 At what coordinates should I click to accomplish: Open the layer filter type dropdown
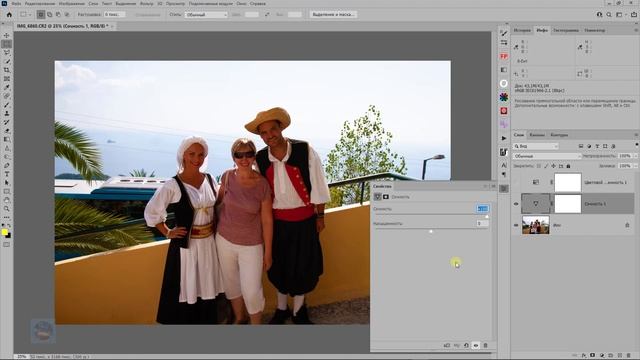[x=536, y=146]
